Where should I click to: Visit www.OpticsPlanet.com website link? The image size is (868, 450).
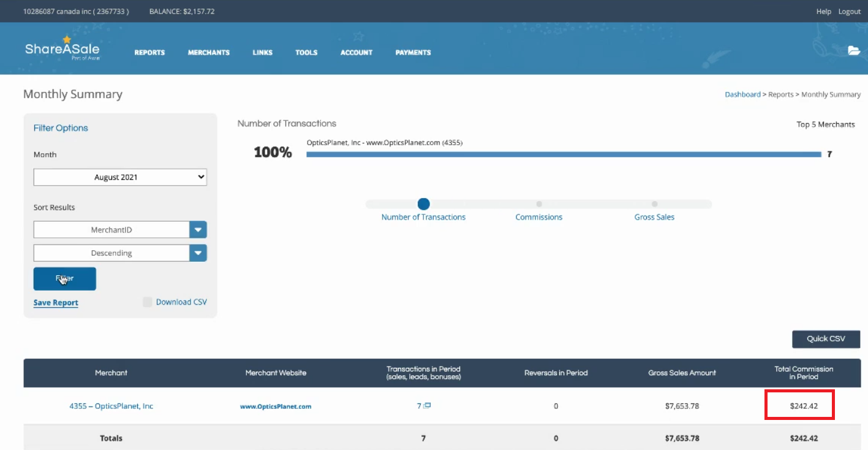276,406
